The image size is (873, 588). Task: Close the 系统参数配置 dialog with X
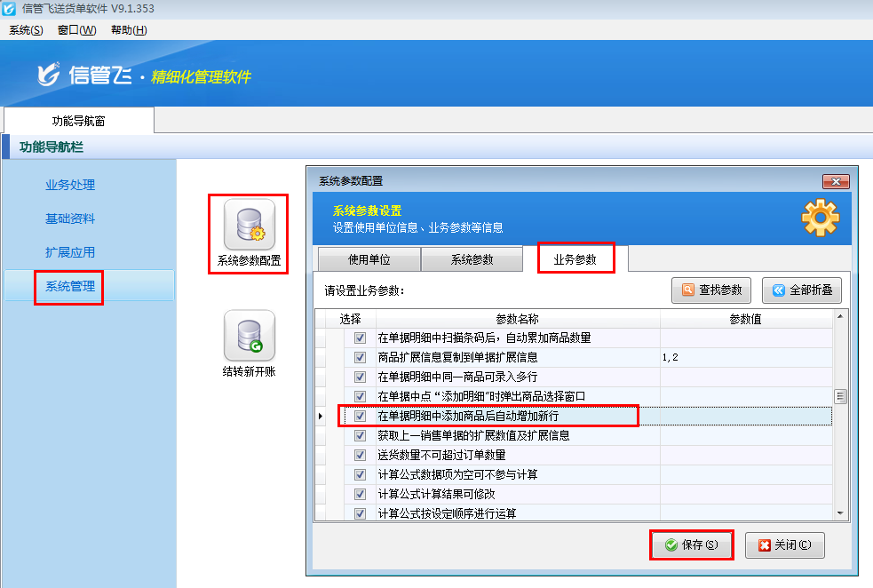[x=835, y=181]
